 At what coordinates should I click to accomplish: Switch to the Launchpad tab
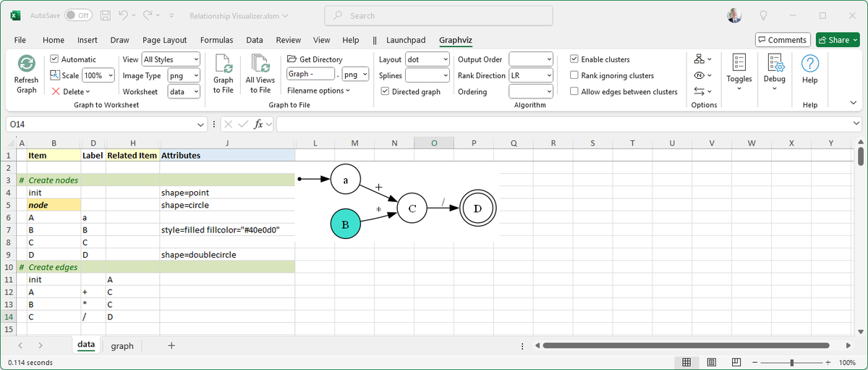tap(406, 40)
